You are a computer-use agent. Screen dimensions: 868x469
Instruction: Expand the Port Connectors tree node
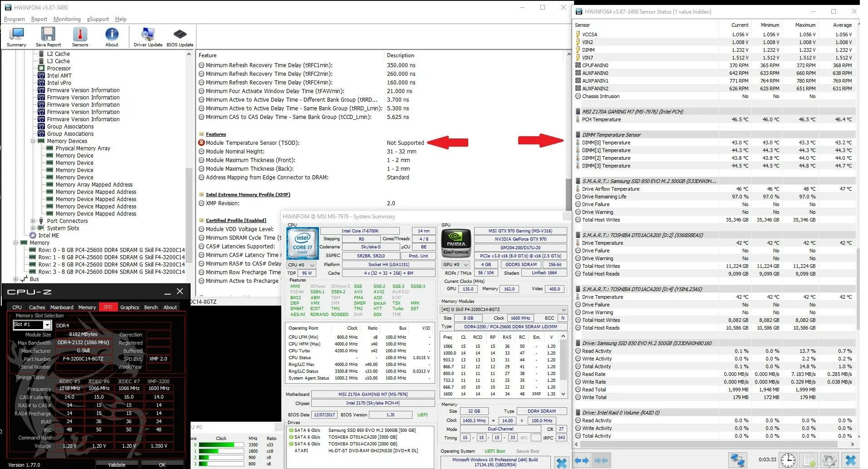(x=33, y=221)
